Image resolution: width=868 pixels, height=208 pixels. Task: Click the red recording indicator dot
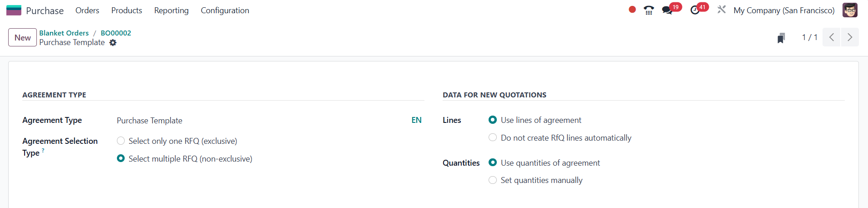pos(632,10)
